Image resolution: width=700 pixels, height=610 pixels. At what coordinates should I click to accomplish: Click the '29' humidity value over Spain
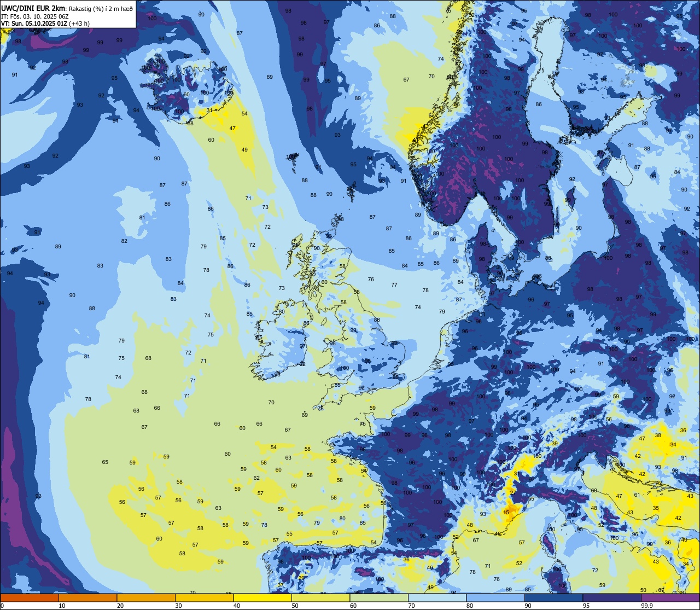301,578
